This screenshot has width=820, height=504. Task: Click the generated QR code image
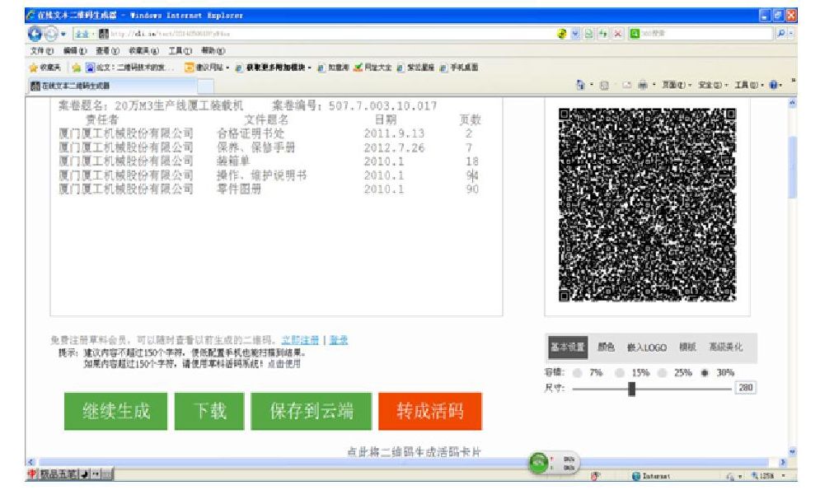[x=648, y=205]
